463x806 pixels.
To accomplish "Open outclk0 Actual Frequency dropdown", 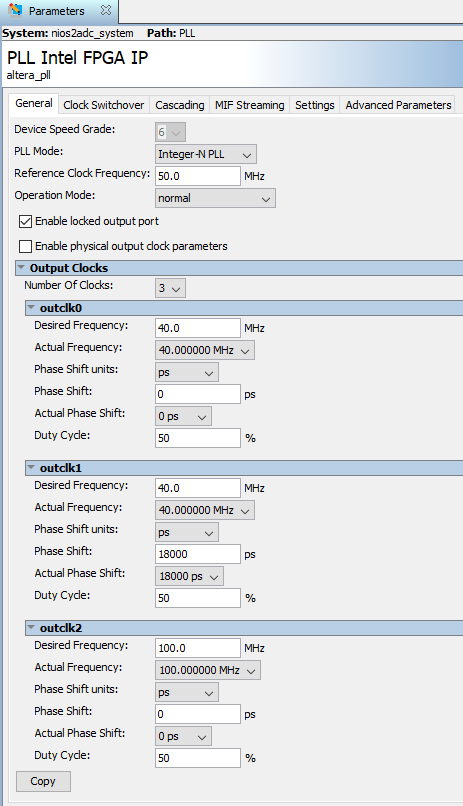I will [205, 351].
